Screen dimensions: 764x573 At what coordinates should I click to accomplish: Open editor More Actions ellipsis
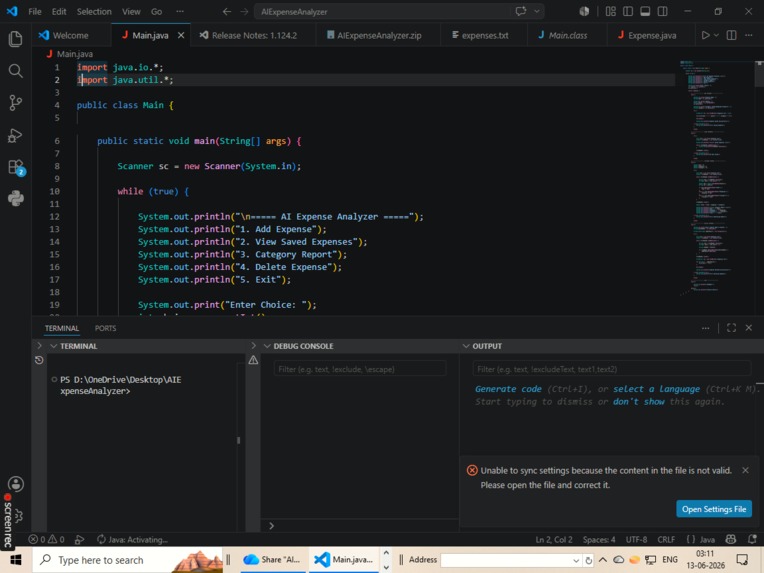click(x=748, y=35)
